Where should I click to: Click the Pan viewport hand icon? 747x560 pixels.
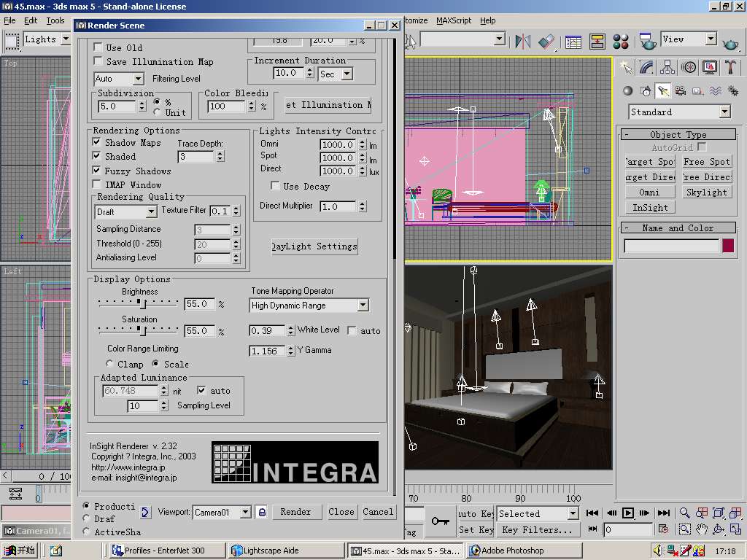point(702,529)
